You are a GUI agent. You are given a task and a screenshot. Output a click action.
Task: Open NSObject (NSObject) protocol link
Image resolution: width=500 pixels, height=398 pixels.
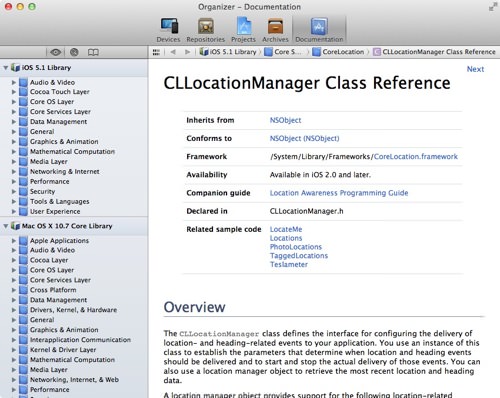(304, 138)
